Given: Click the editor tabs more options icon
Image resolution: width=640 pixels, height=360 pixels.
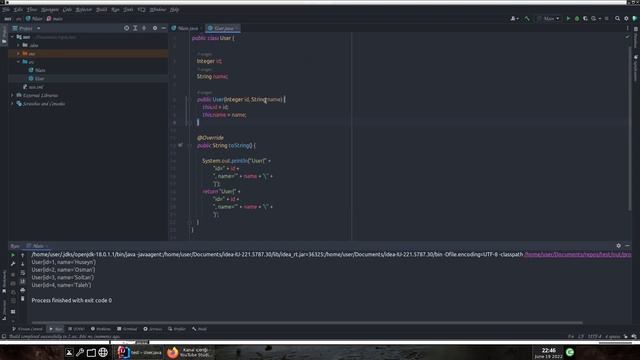Looking at the screenshot, I should pos(627,28).
